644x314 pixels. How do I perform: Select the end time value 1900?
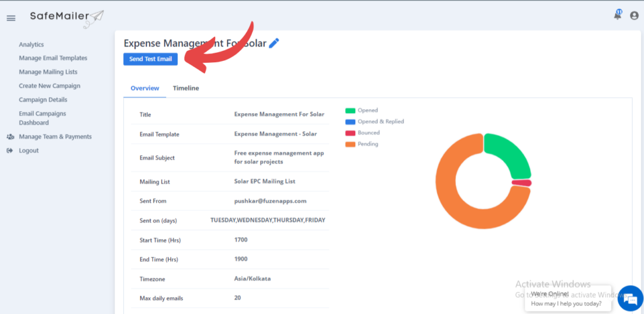point(241,259)
